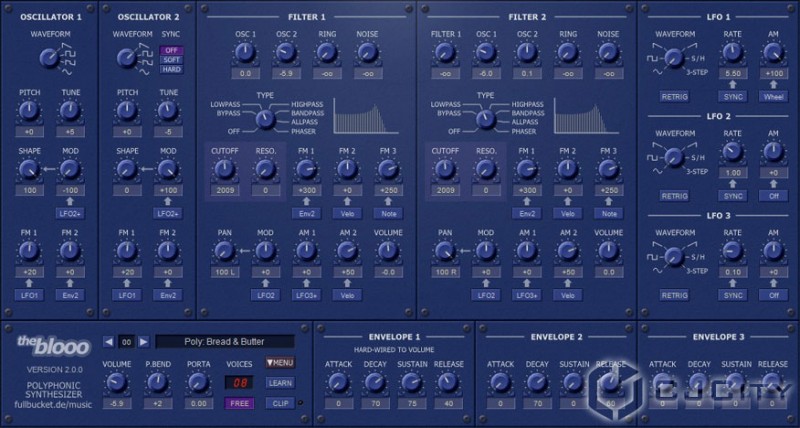Open the MENU button
Screen dimensions: 800x428
coord(280,362)
